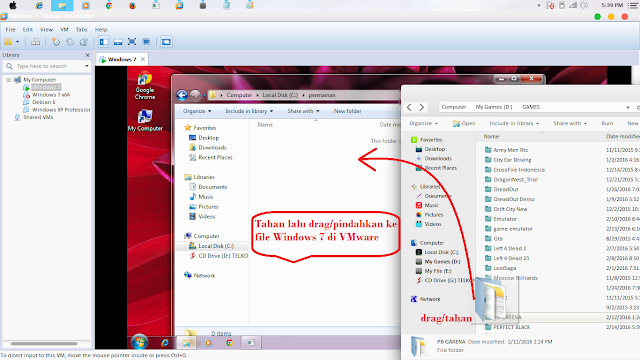
Task: Click the Apple logo in top bar
Action: click(x=13, y=5)
